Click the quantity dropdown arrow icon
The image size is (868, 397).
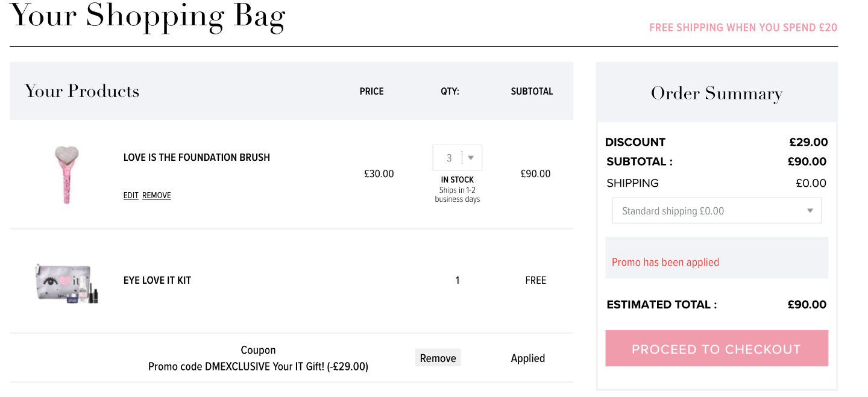[x=471, y=158]
